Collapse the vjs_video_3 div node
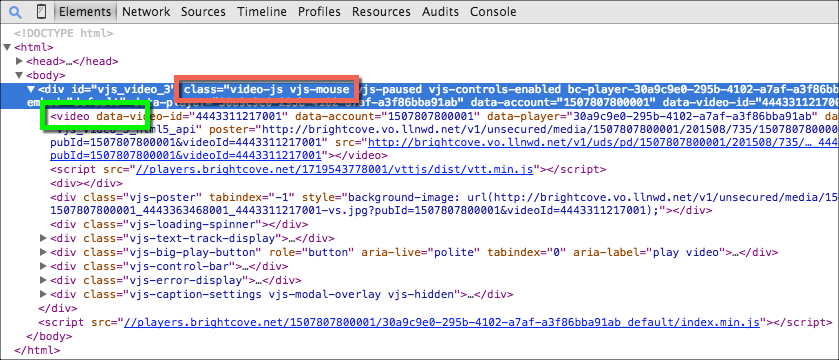The height and width of the screenshot is (360, 839). coord(31,89)
